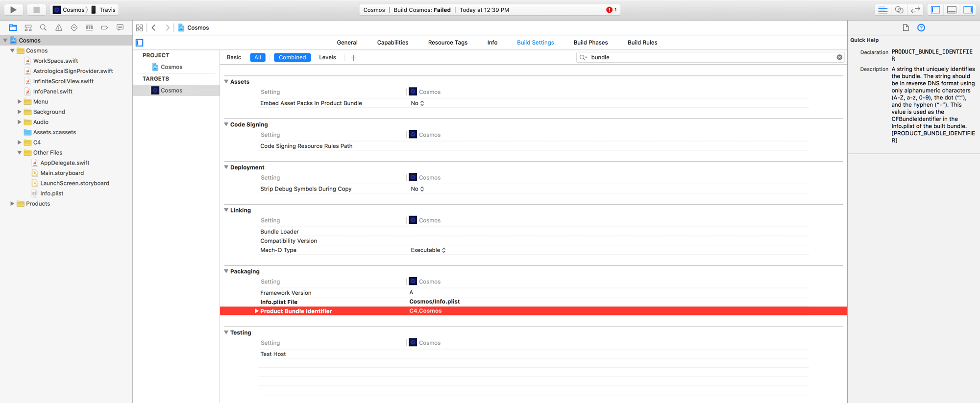Image resolution: width=980 pixels, height=403 pixels.
Task: Select Assets.xcassets catalog
Action: coord(54,132)
